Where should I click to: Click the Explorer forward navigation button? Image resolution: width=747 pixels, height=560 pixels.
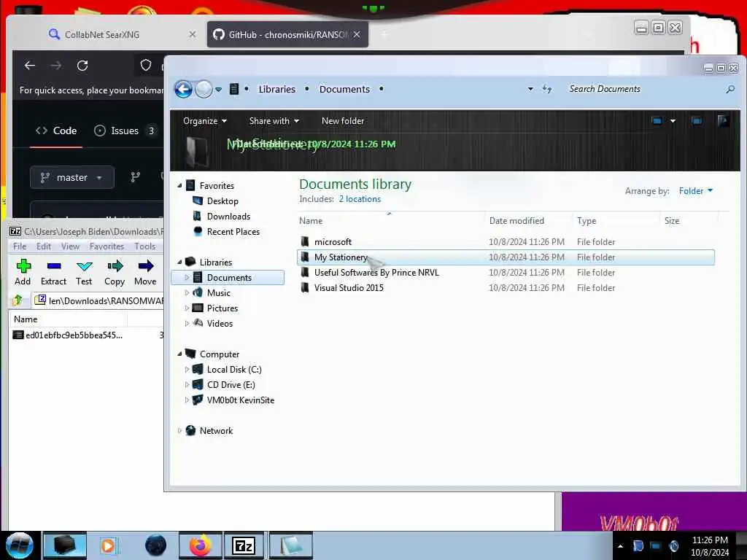204,89
